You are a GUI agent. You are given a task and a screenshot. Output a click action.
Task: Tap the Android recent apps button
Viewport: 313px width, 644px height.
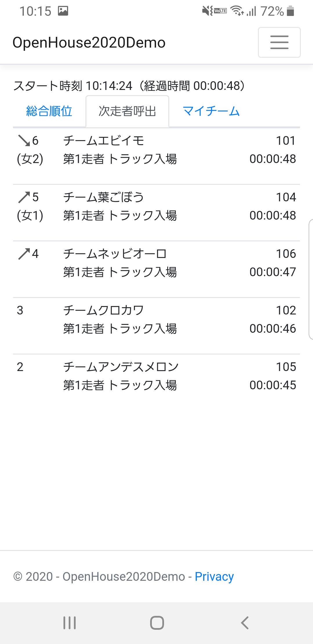click(70, 623)
